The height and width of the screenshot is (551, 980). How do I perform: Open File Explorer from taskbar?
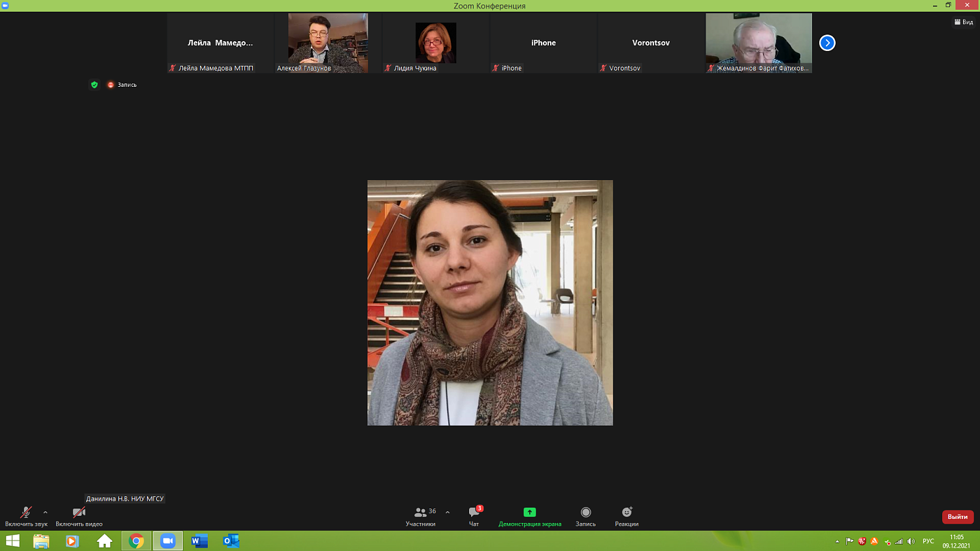coord(41,541)
